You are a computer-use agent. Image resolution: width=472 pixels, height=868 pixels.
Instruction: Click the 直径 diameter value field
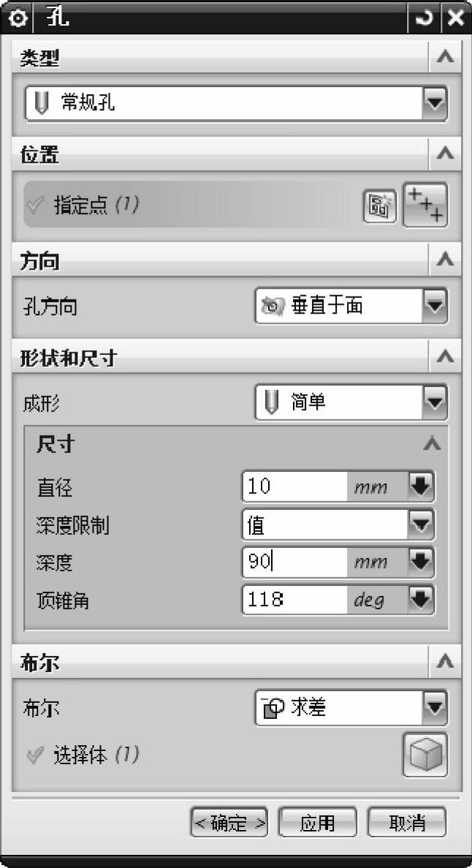click(x=294, y=487)
